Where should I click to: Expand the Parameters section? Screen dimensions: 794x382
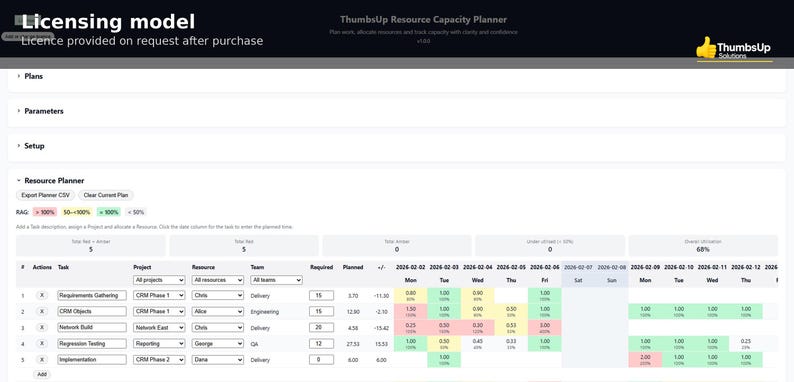point(44,111)
